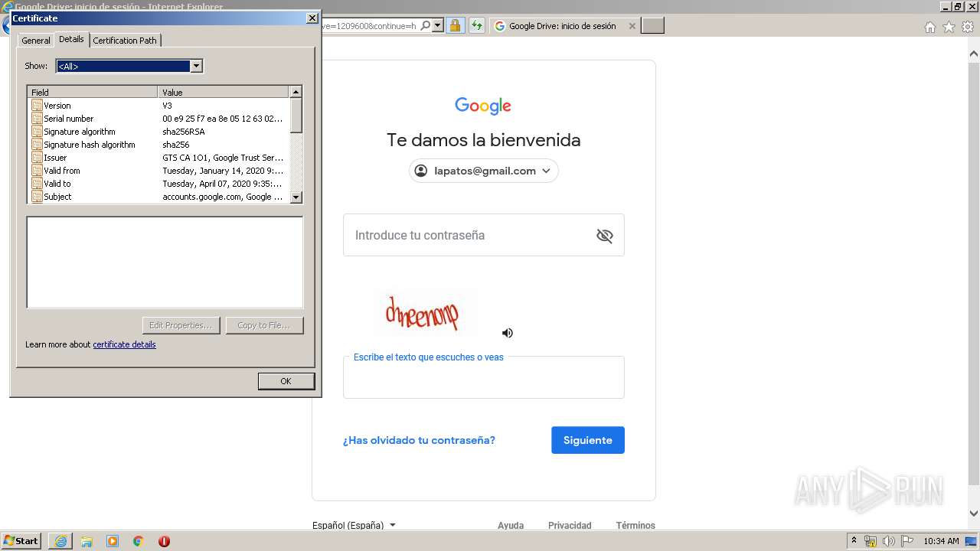Open the Español (España) language dropdown
980x551 pixels.
354,525
